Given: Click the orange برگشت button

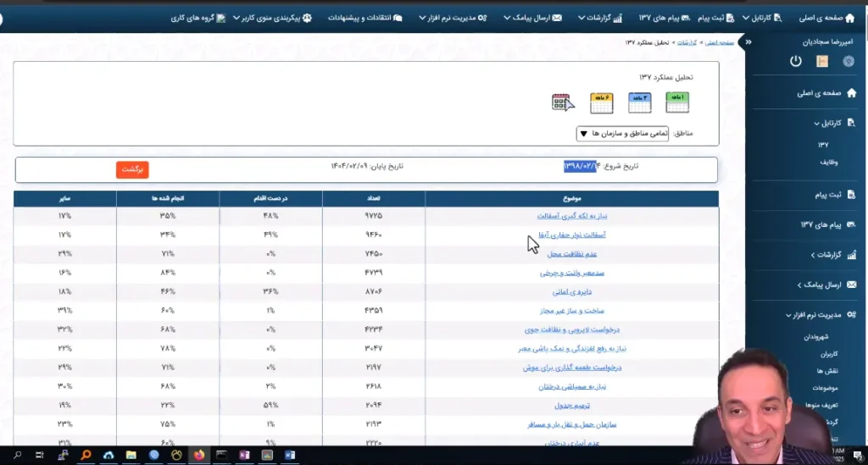Looking at the screenshot, I should click(131, 169).
